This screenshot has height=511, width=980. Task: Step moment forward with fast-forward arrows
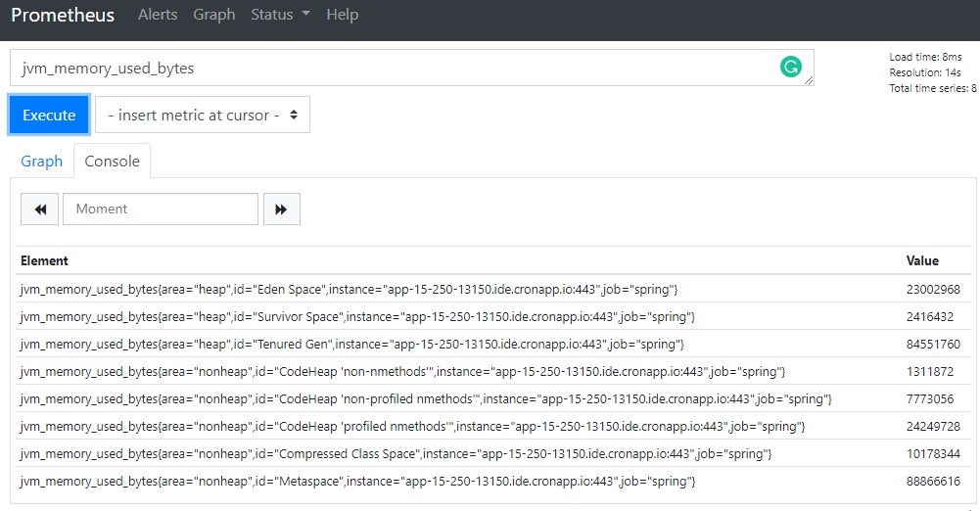pos(282,209)
